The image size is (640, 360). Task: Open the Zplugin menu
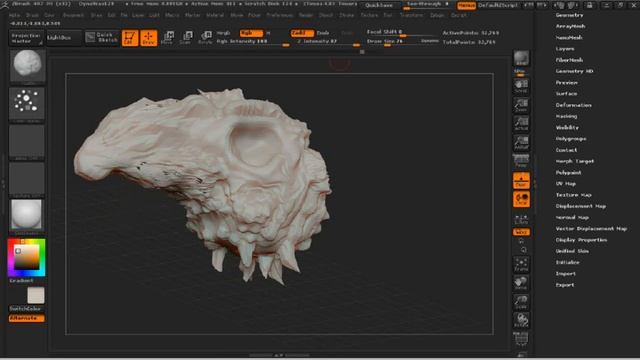point(437,15)
